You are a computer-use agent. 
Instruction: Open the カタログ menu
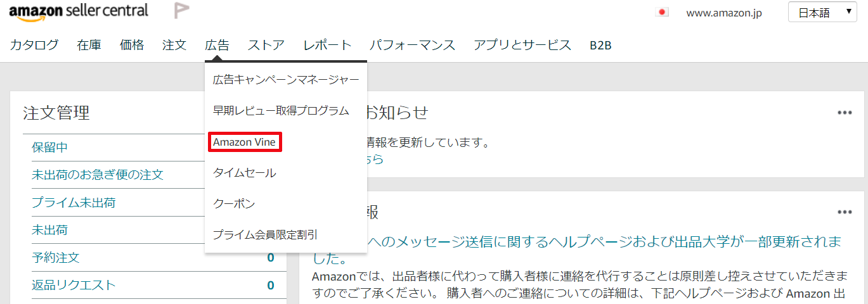coord(34,45)
